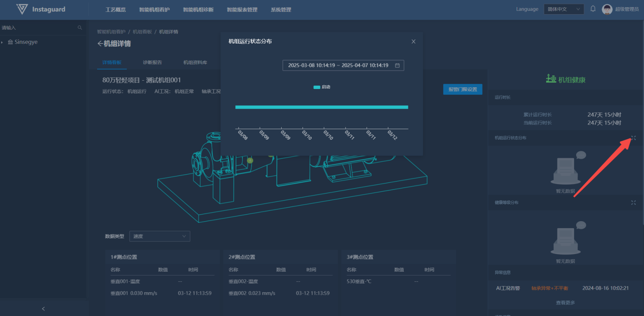Click the super admin avatar icon
This screenshot has height=316, width=644.
(x=607, y=9)
